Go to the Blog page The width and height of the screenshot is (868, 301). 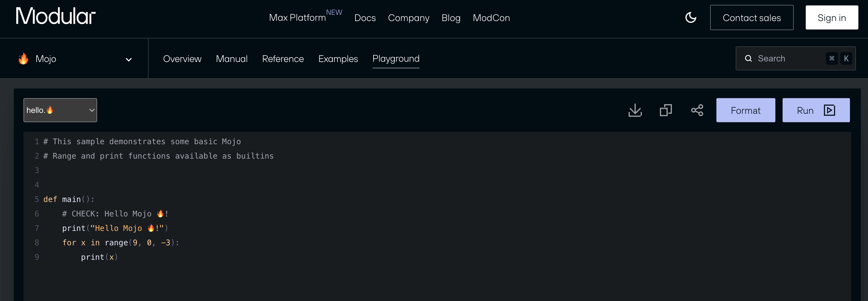pyautogui.click(x=451, y=18)
